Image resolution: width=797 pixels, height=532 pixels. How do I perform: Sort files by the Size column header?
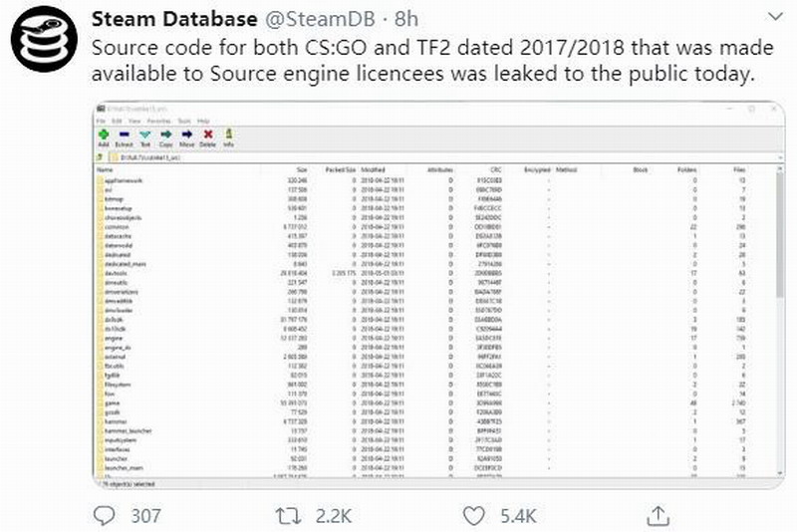click(301, 170)
